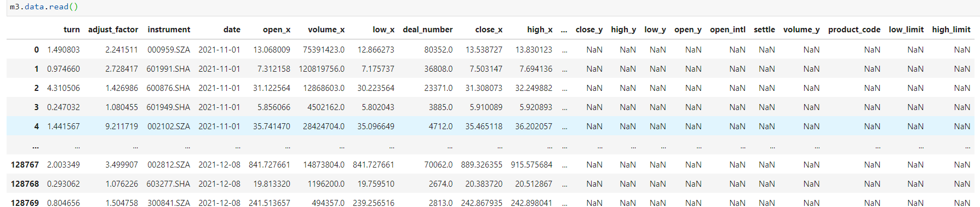
Task: Select the 'close_x' column header
Action: (x=489, y=30)
